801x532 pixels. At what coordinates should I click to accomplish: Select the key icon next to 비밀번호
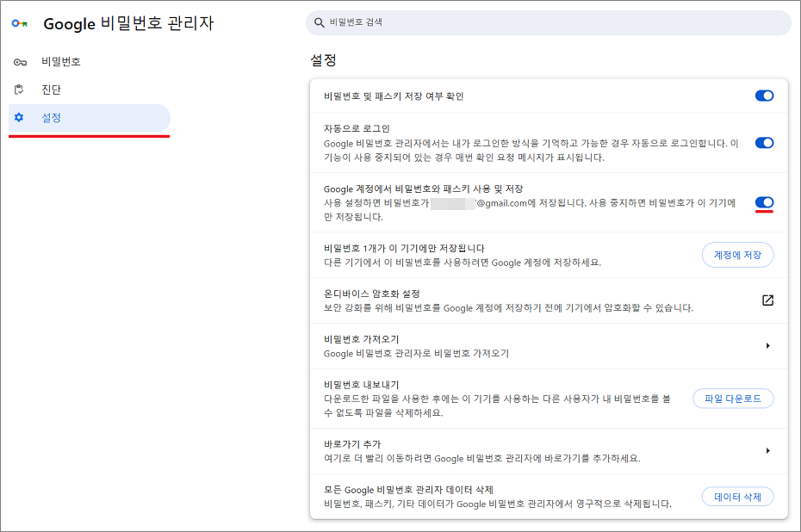click(18, 61)
